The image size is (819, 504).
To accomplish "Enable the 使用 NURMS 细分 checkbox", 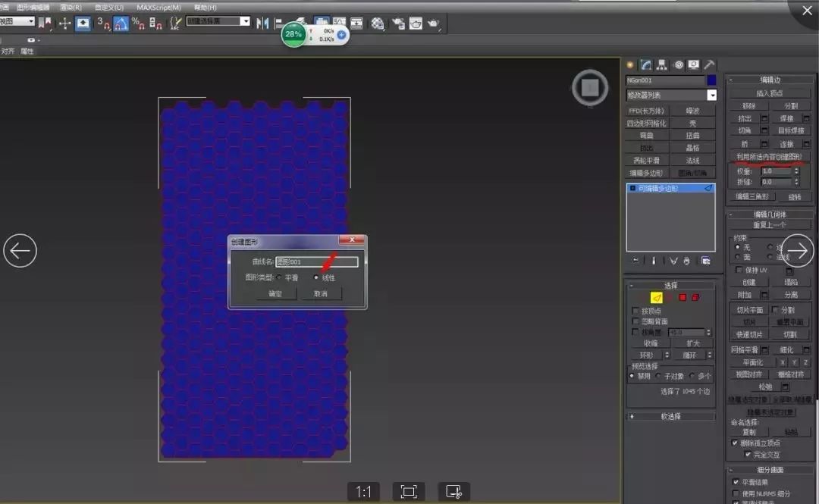I will [736, 493].
